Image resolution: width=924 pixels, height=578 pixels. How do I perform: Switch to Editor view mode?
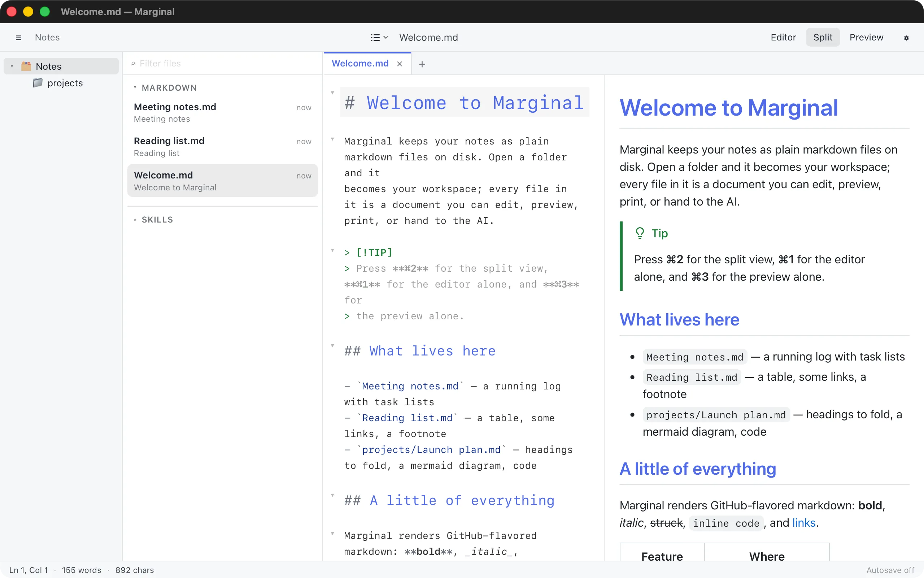click(783, 37)
